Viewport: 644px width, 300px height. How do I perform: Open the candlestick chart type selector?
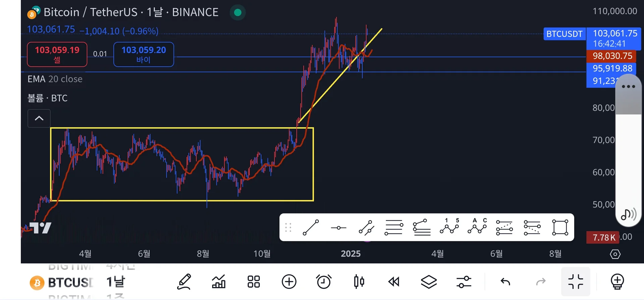(359, 282)
